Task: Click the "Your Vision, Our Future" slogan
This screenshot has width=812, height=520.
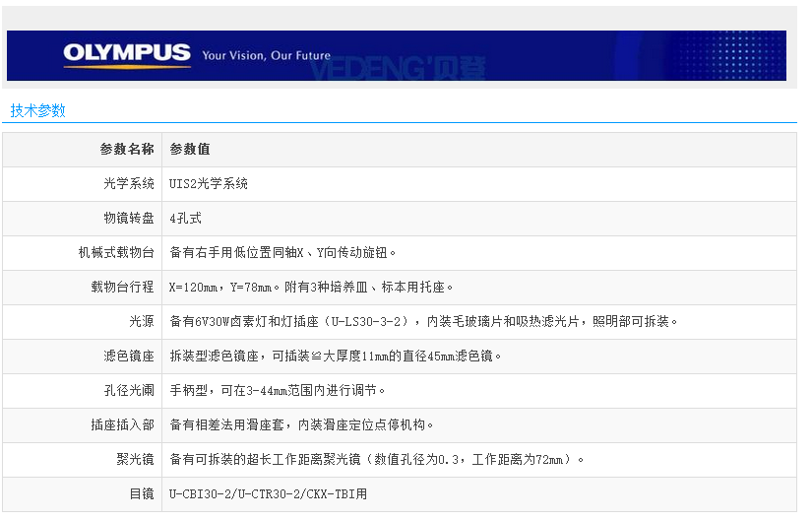Action: (x=266, y=56)
